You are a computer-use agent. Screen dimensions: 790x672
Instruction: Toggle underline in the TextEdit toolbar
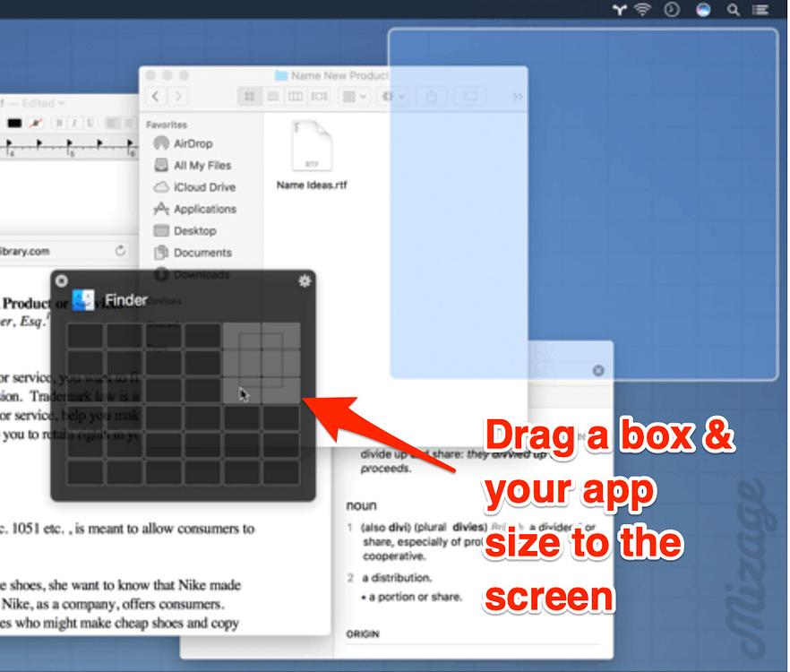click(x=90, y=123)
